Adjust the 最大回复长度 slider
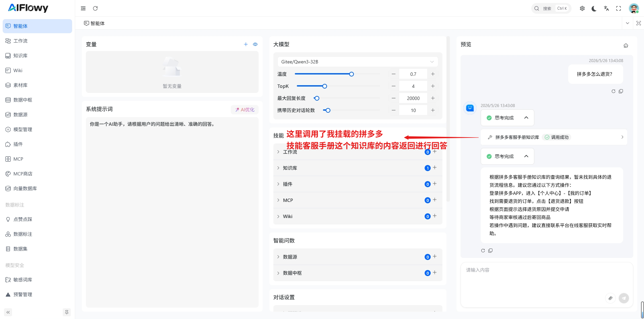644x319 pixels. coord(317,98)
